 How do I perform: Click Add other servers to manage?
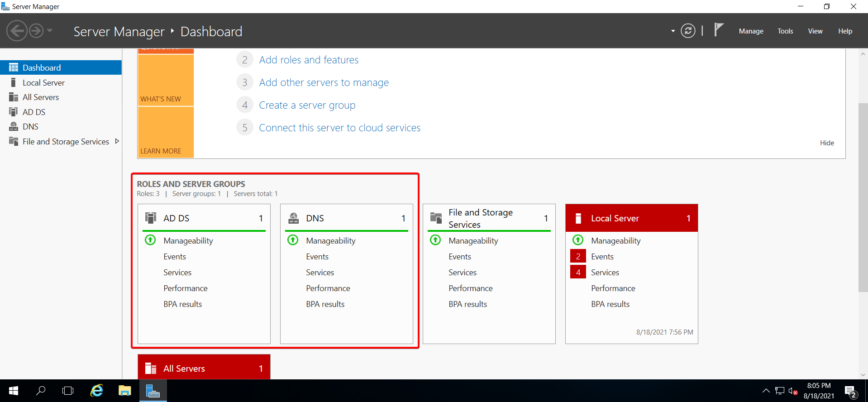point(324,82)
